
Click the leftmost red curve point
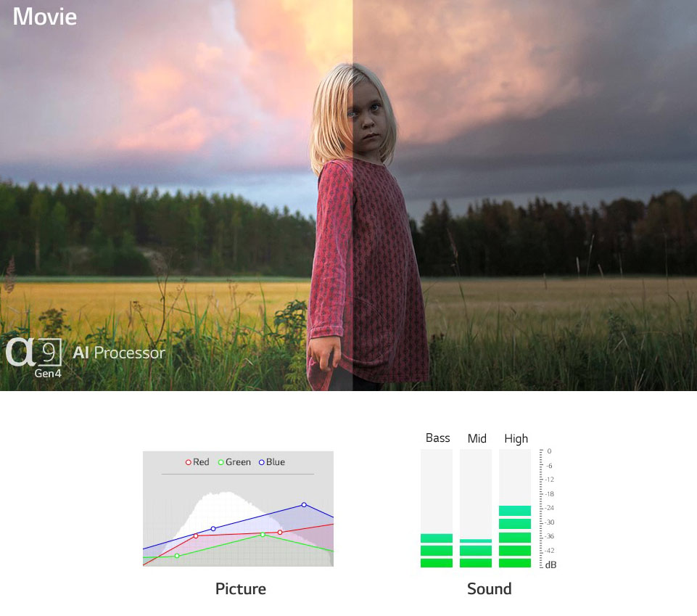pos(196,536)
